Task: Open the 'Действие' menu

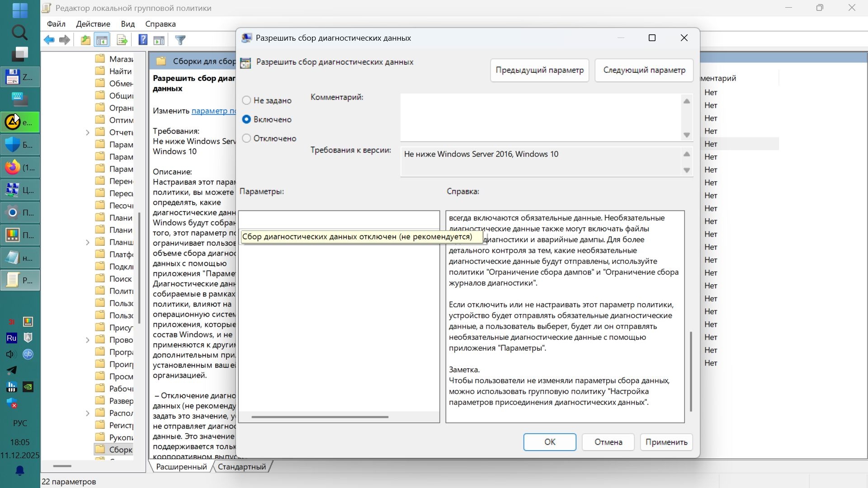Action: [93, 24]
